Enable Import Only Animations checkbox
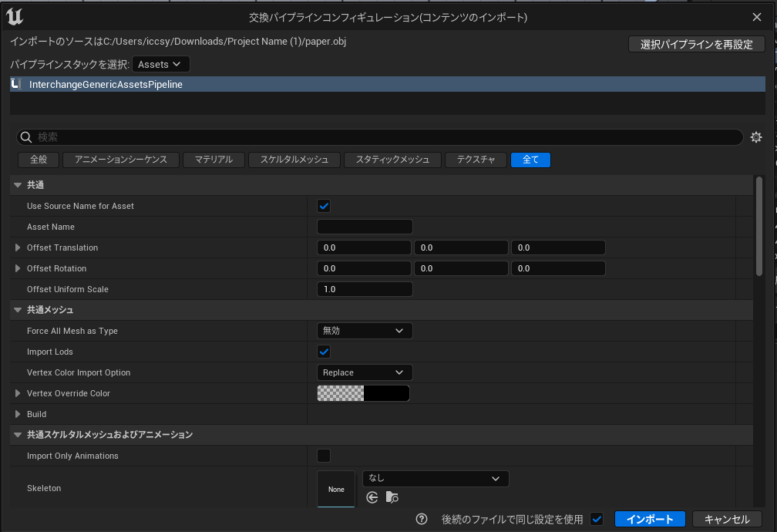 coord(324,456)
